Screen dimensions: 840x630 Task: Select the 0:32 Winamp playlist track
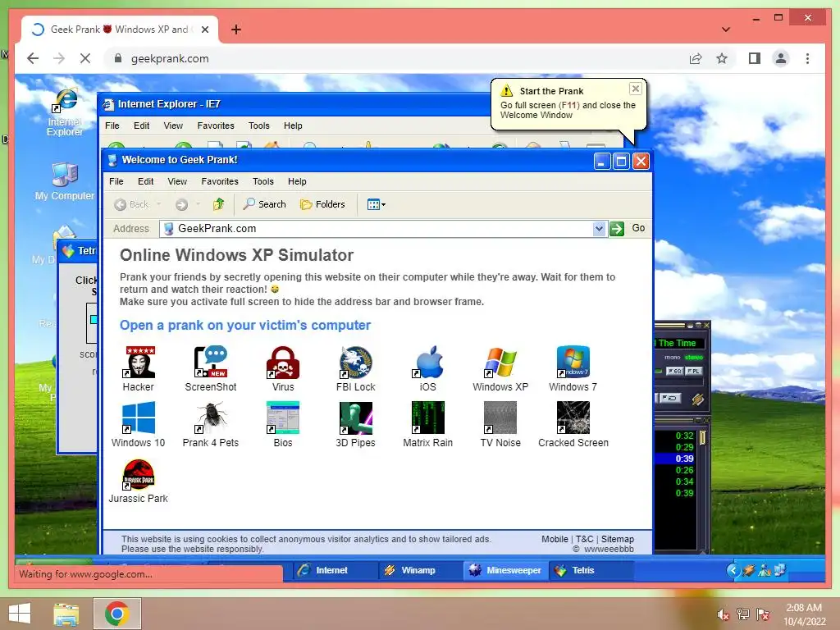[677, 436]
